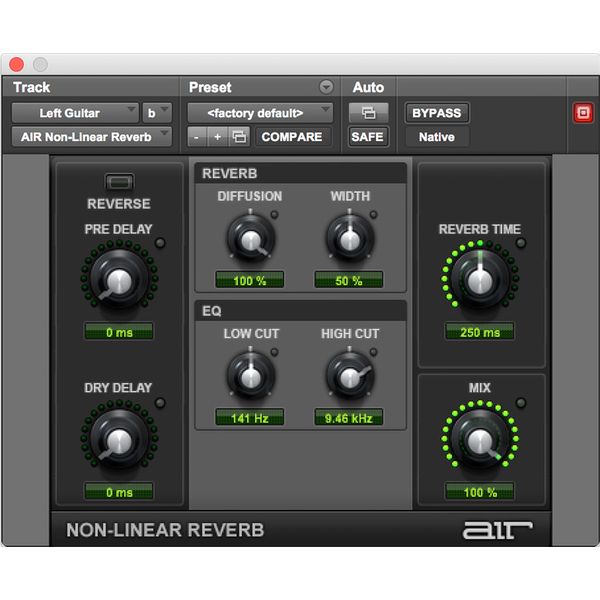Toggle the red target button
The width and height of the screenshot is (600, 600).
point(583,113)
